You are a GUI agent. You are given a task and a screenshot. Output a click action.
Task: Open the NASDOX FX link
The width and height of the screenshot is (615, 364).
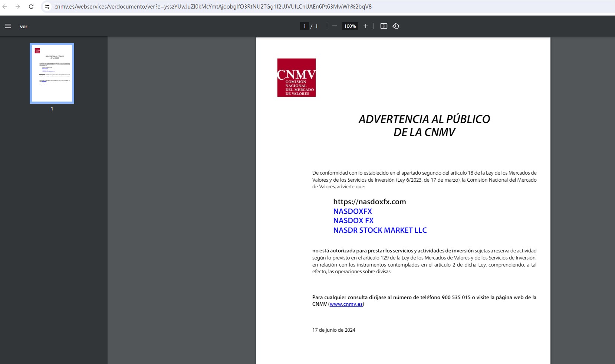tap(353, 221)
